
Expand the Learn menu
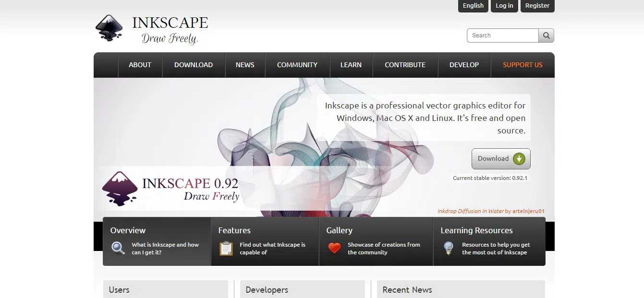(x=351, y=65)
